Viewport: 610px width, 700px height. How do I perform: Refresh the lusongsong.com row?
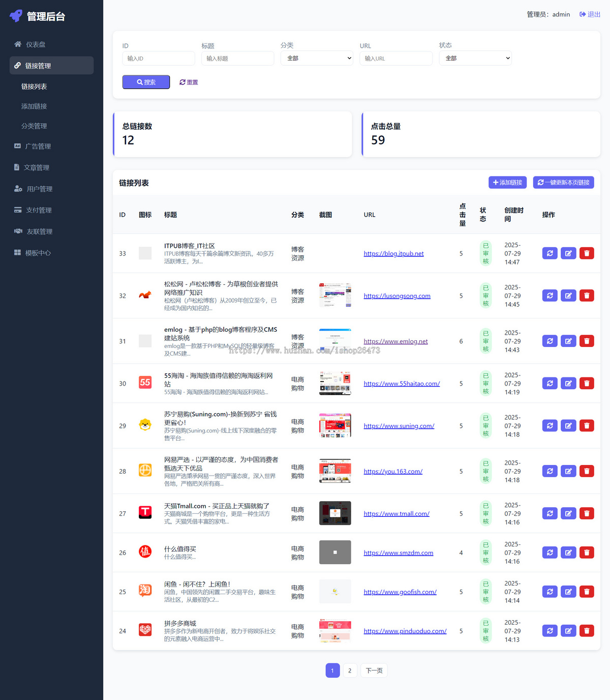click(550, 296)
